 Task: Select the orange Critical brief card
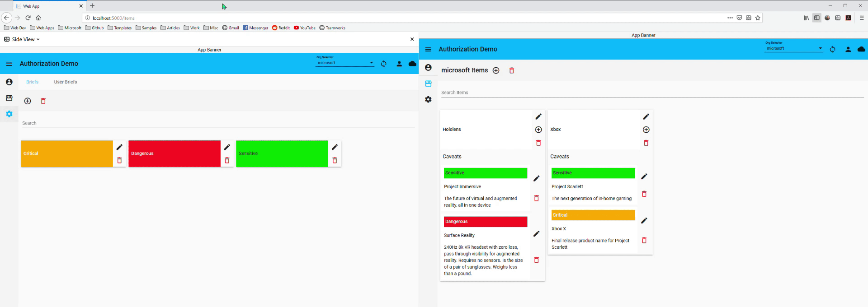[67, 153]
